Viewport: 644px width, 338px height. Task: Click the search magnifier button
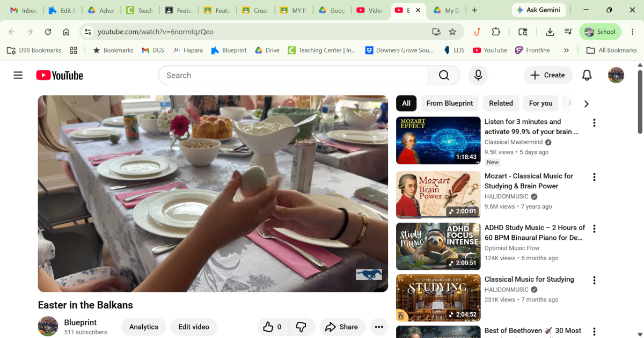(x=444, y=75)
